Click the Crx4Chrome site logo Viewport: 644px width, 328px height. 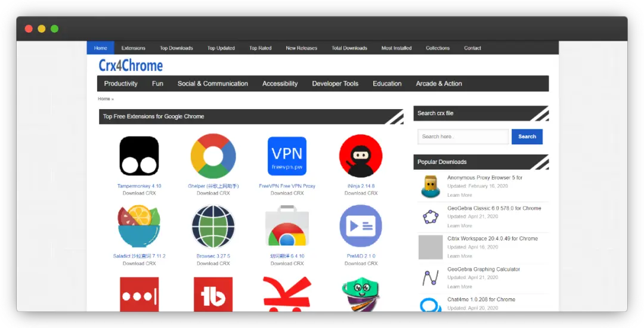[131, 65]
